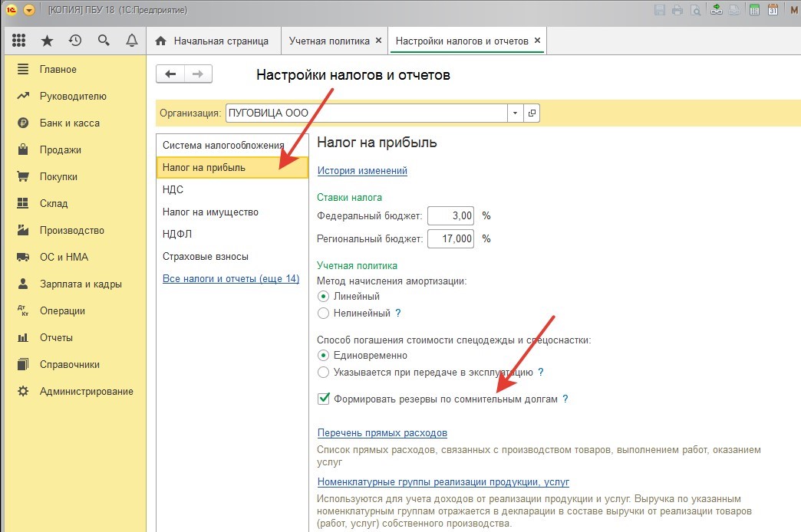Viewport: 801px width, 532px height.
Task: Open the sections menu grid icon
Action: click(x=19, y=41)
